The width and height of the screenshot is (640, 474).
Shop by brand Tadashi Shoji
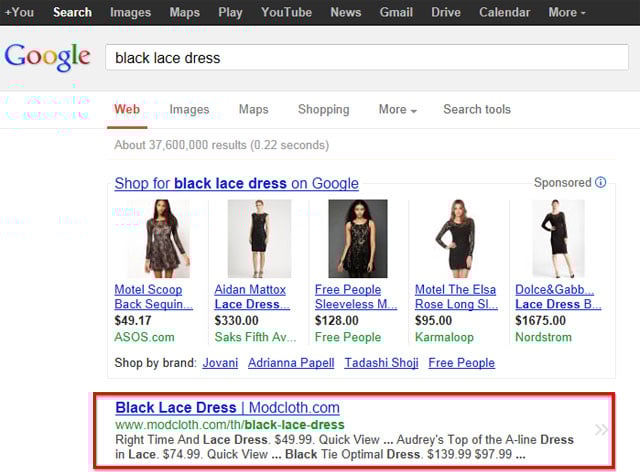(x=381, y=363)
